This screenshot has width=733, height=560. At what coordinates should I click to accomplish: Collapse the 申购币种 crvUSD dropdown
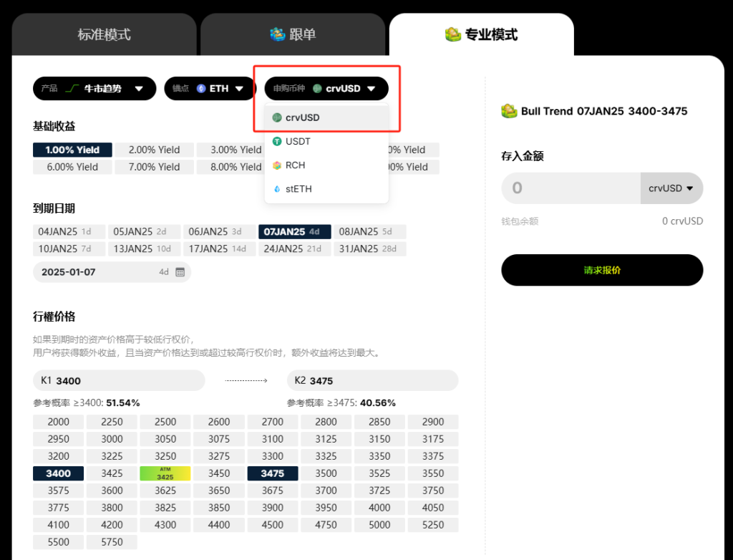(x=326, y=88)
